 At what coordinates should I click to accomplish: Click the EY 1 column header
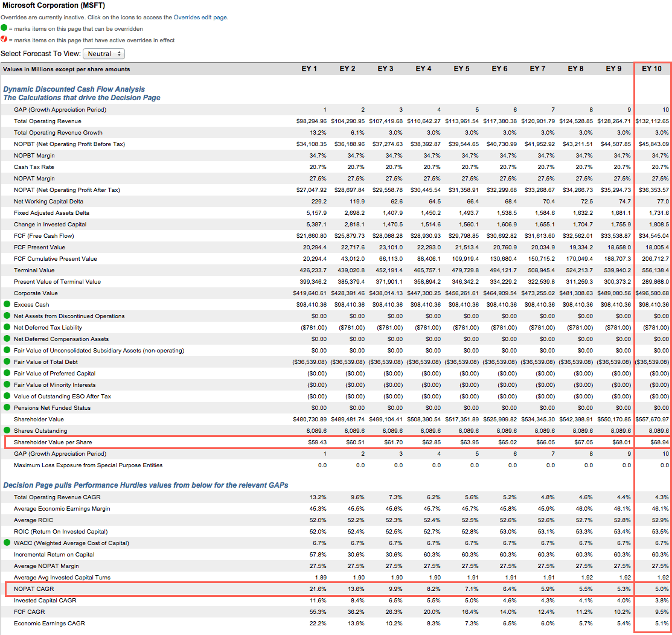(309, 69)
